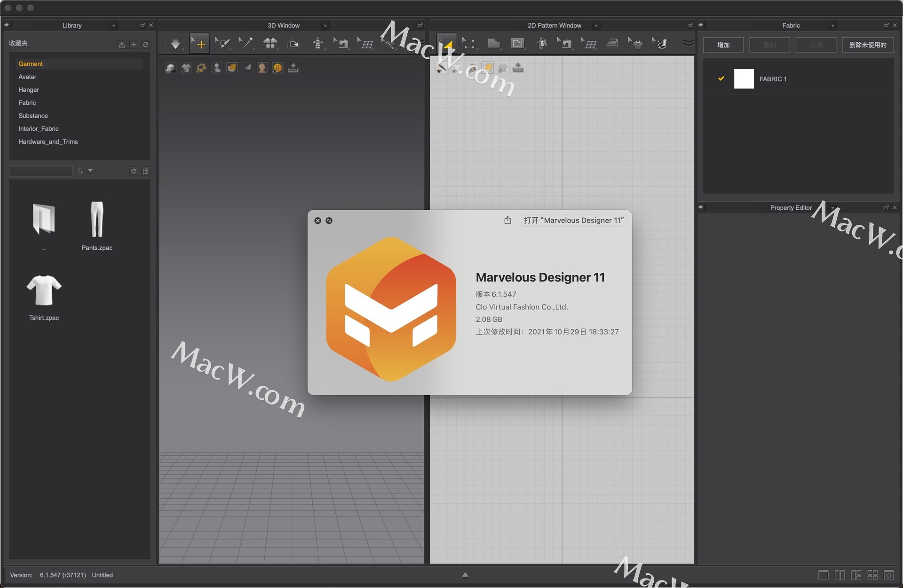Toggle the FABRIC 1 checkmark
The image size is (903, 588).
click(721, 79)
